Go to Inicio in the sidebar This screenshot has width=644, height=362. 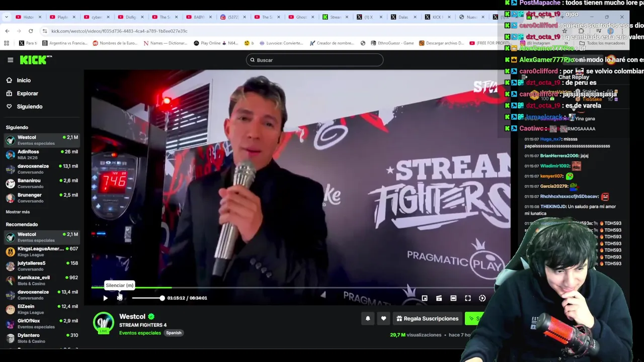coord(24,80)
